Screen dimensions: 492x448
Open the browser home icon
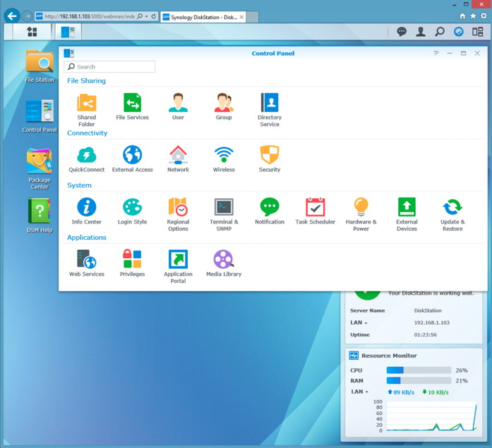462,16
